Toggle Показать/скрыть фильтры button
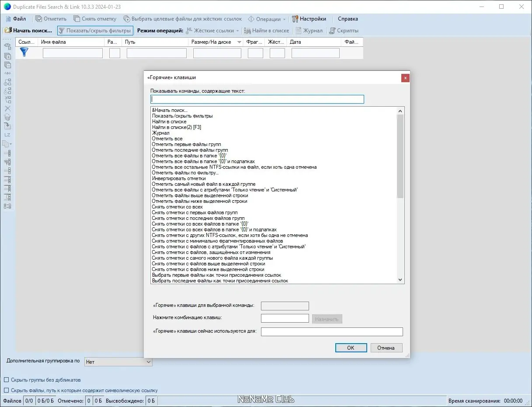Image resolution: width=532 pixels, height=407 pixels. click(x=94, y=30)
